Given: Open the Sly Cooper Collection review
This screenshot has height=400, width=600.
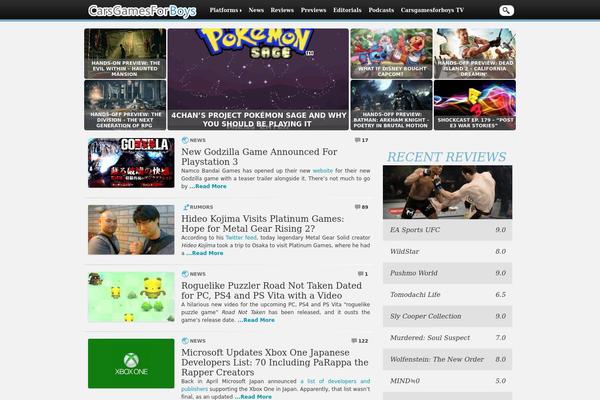Looking at the screenshot, I should pyautogui.click(x=447, y=316).
